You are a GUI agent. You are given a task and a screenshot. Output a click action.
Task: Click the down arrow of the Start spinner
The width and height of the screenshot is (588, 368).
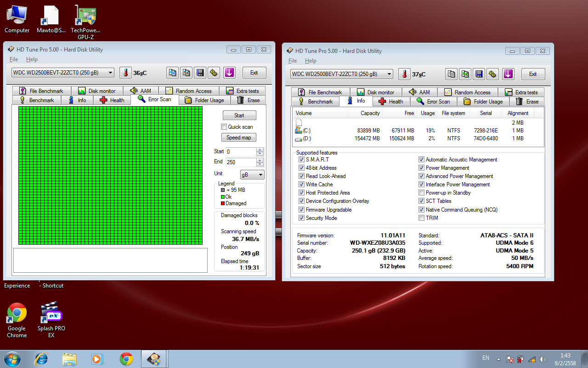[x=260, y=154]
